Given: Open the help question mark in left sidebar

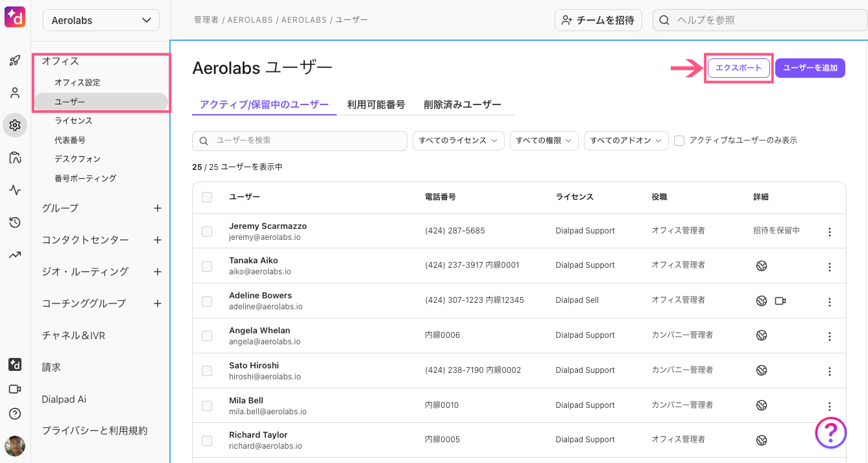Looking at the screenshot, I should coord(15,414).
